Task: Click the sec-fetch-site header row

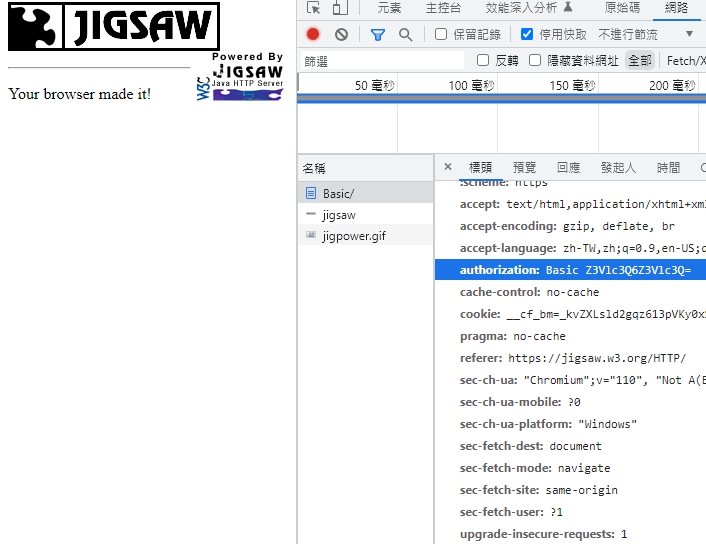Action: click(x=570, y=490)
